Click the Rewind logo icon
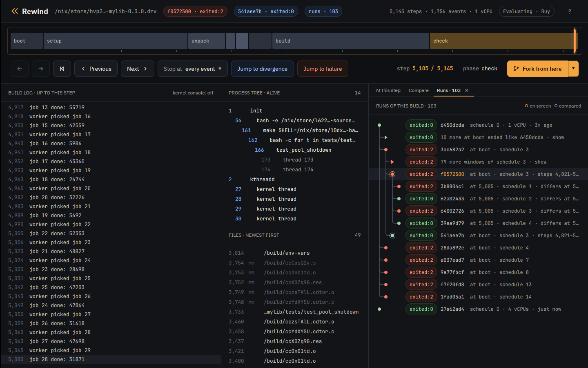Screen dimensions: 588x368 pos(15,11)
